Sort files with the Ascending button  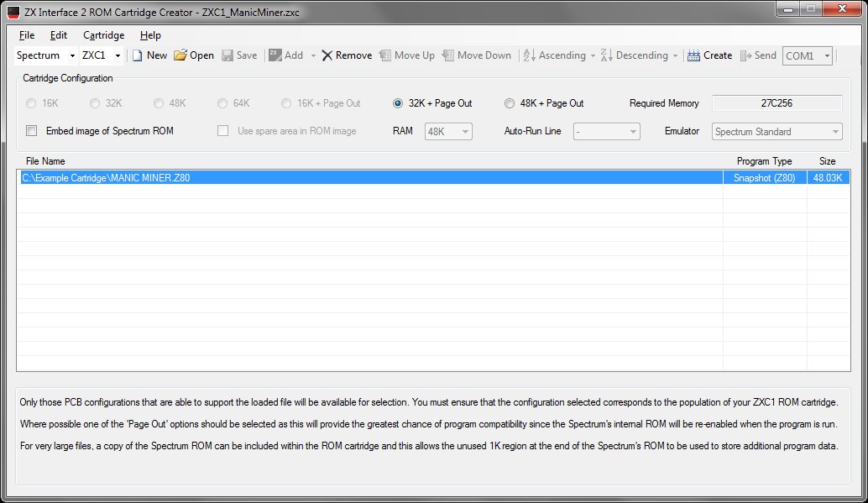click(x=555, y=55)
